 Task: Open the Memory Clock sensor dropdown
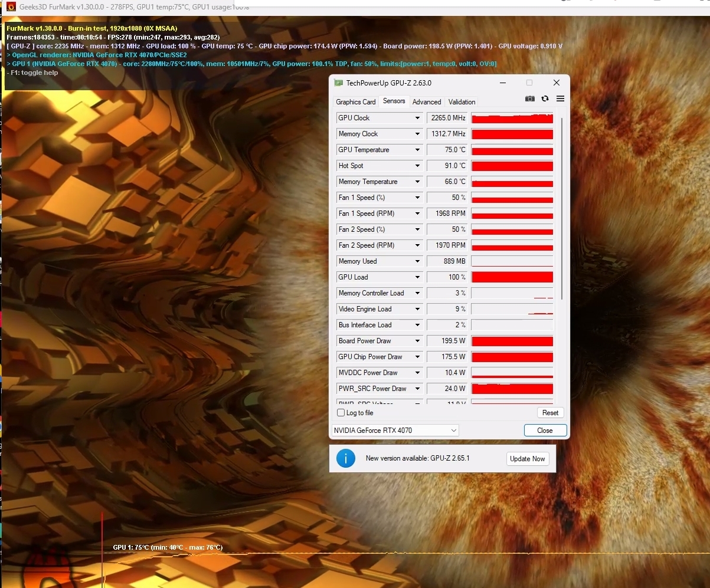(x=418, y=134)
